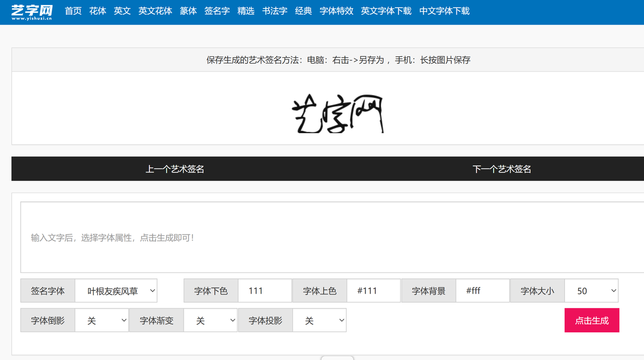
Task: Navigate to 书法字 section
Action: click(x=275, y=11)
